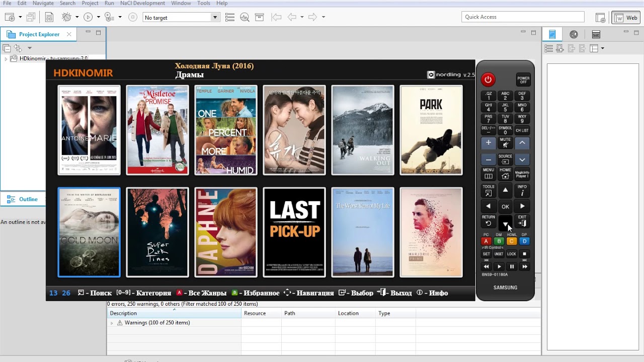The height and width of the screenshot is (362, 644).
Task: Select the Cold Moon movie poster
Action: tap(89, 232)
